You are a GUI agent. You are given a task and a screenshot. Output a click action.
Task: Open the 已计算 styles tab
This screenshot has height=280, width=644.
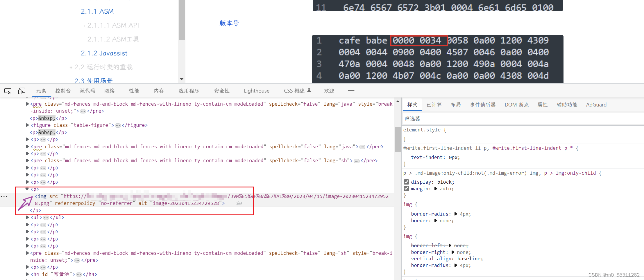pyautogui.click(x=434, y=105)
